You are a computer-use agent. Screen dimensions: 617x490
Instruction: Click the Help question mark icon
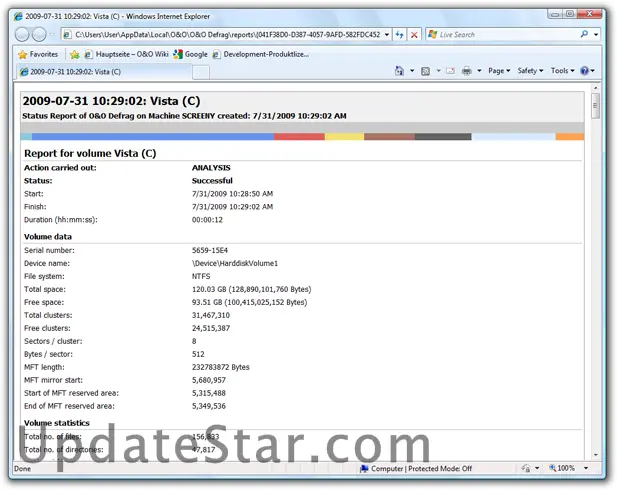pos(584,71)
